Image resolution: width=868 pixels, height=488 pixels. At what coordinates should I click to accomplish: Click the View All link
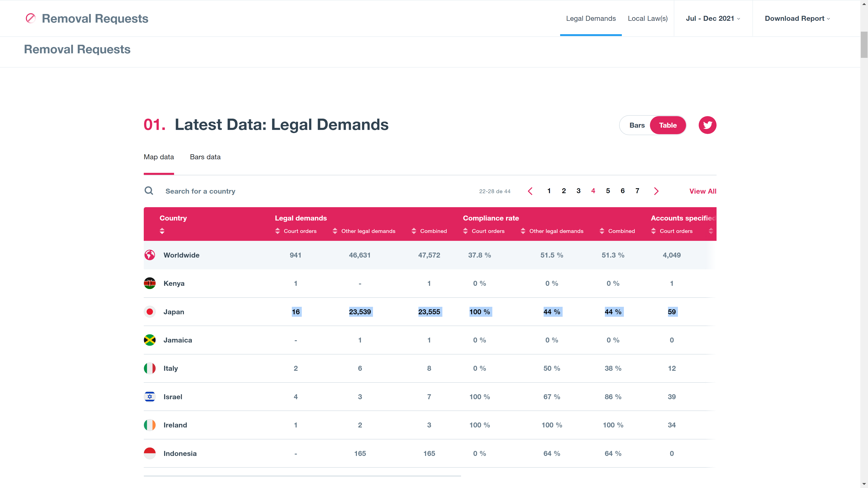pyautogui.click(x=703, y=191)
